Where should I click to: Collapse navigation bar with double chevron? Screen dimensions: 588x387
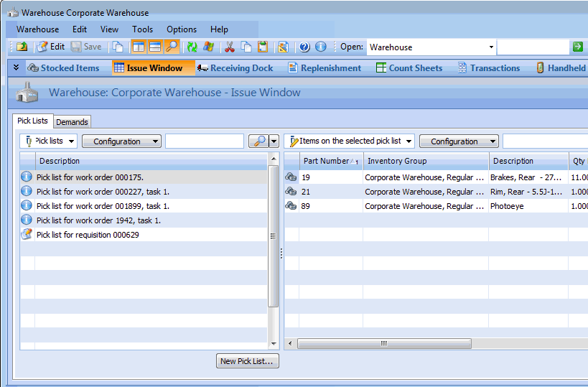17,67
